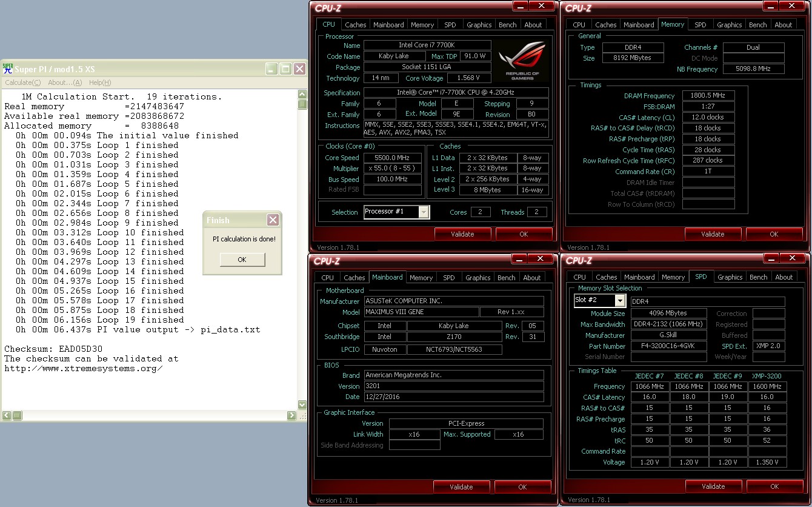Open the Graphics tab in top-right CPU-Z window
Screen dimensions: 812x507
coord(730,25)
